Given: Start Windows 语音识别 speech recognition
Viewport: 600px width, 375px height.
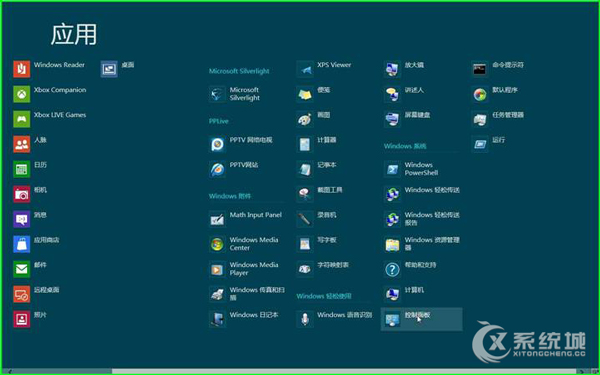Looking at the screenshot, I should click(334, 319).
